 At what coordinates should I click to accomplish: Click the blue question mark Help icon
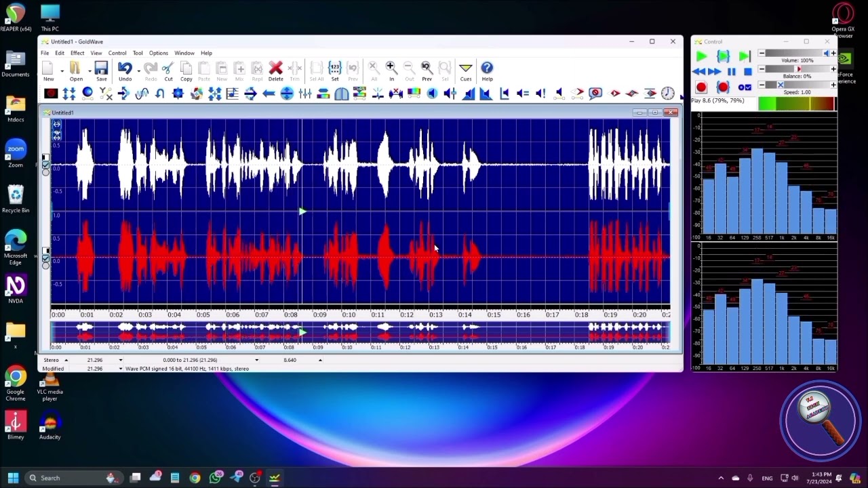coord(487,70)
